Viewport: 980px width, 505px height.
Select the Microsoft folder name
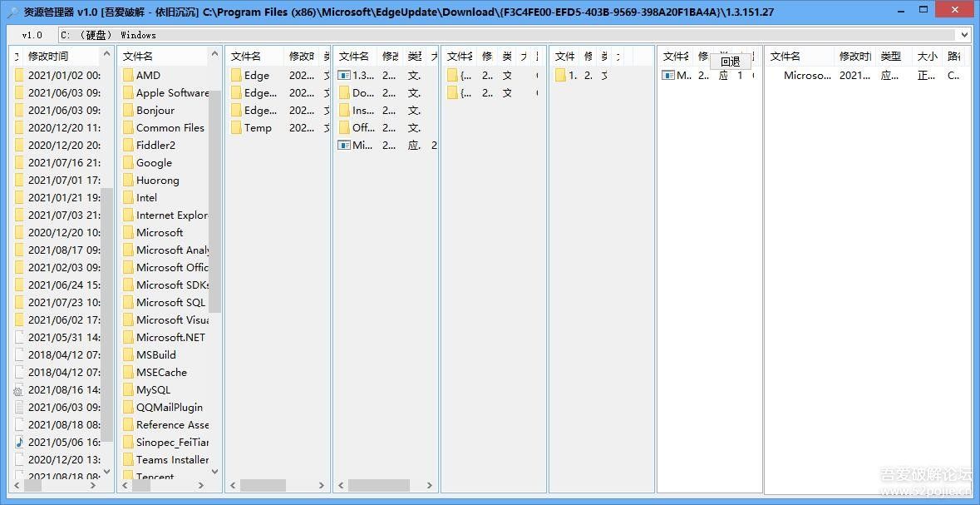tap(160, 232)
